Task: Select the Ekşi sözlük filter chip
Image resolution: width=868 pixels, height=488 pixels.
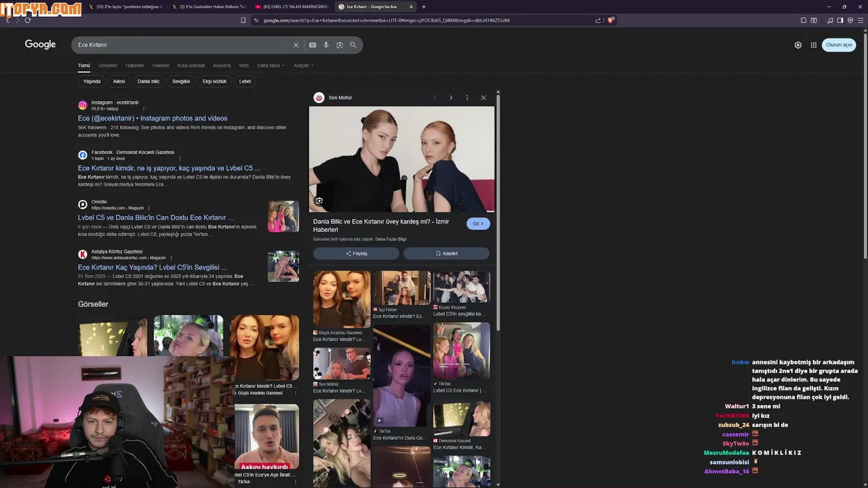Action: (214, 81)
